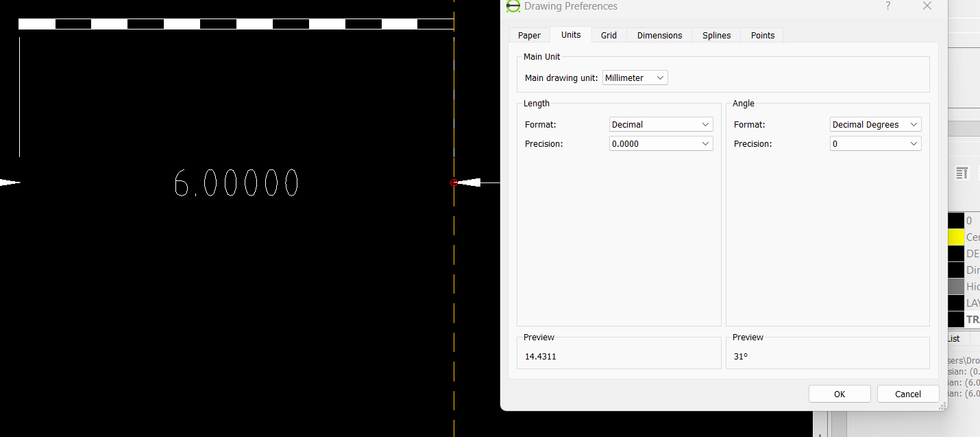
Task: Close the Drawing Preferences dialog
Action: (x=927, y=6)
